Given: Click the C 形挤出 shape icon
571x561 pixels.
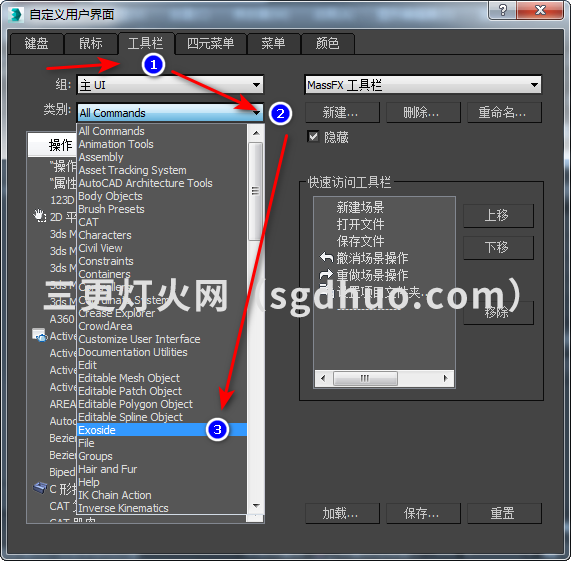Looking at the screenshot, I should click(x=40, y=487).
